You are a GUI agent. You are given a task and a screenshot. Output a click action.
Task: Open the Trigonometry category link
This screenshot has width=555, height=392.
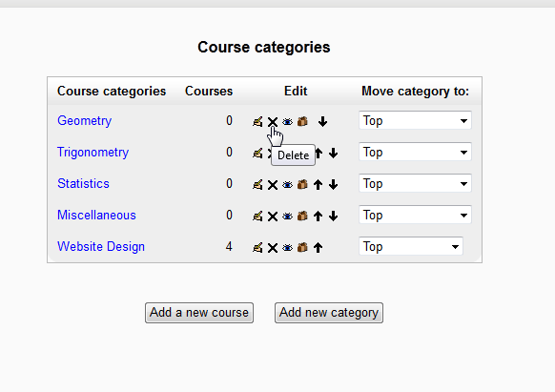click(92, 153)
